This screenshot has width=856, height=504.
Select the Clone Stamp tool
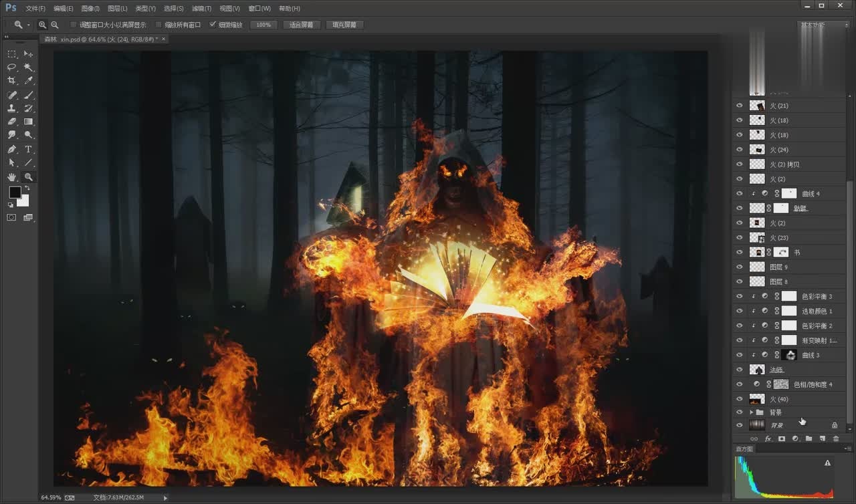11,108
